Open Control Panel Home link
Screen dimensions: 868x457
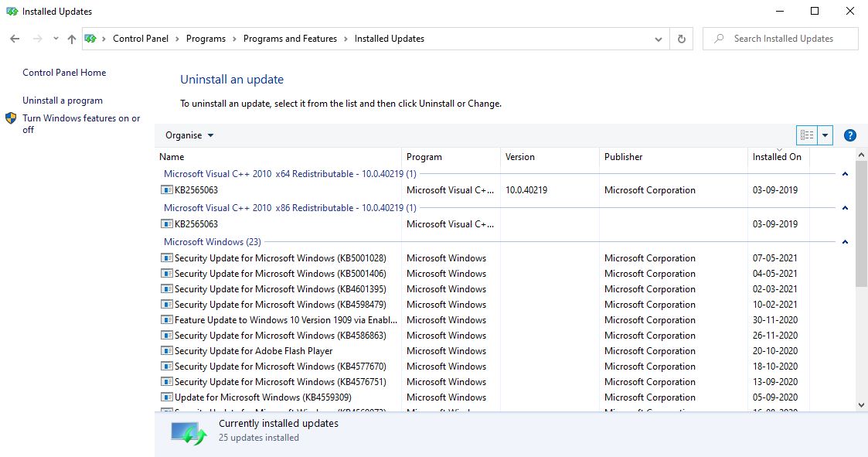[64, 73]
